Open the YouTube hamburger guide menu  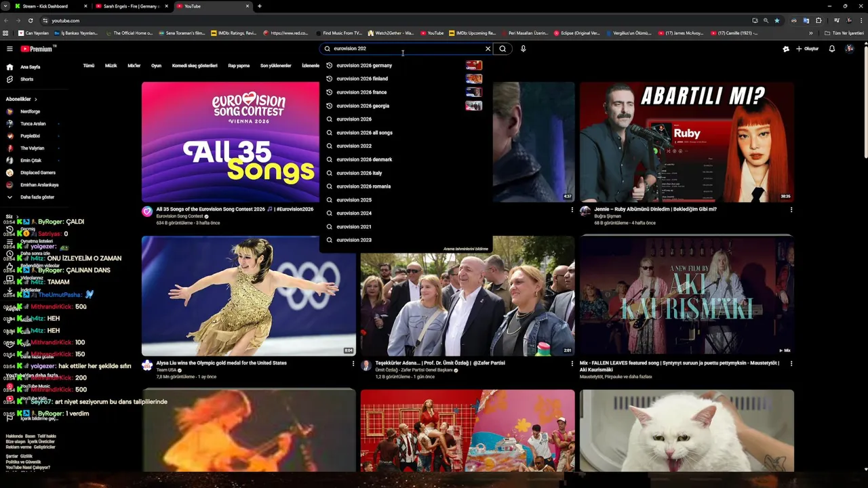coord(9,49)
